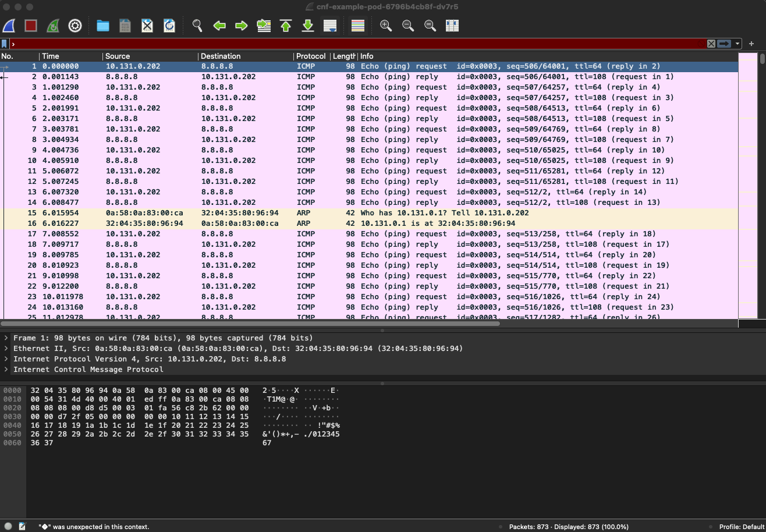766x532 pixels.
Task: Open capture options gear icon
Action: pos(75,26)
